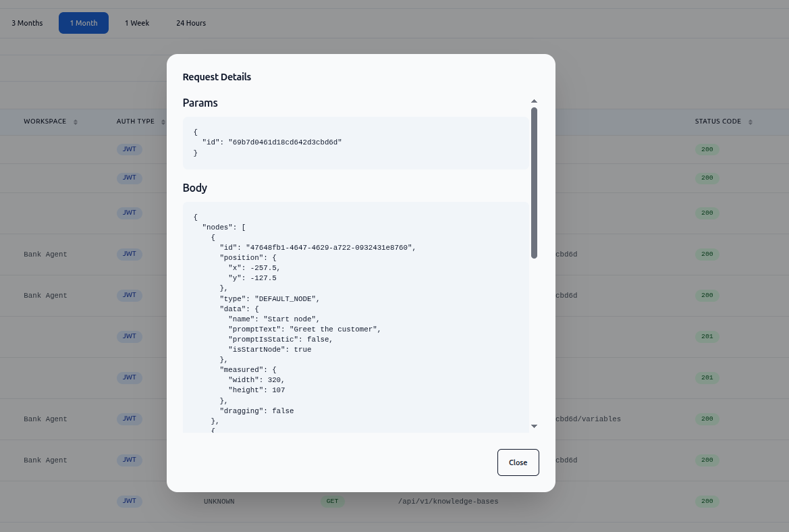Click the sort icon beside Workspace column
The width and height of the screenshot is (789, 532).
coord(76,122)
